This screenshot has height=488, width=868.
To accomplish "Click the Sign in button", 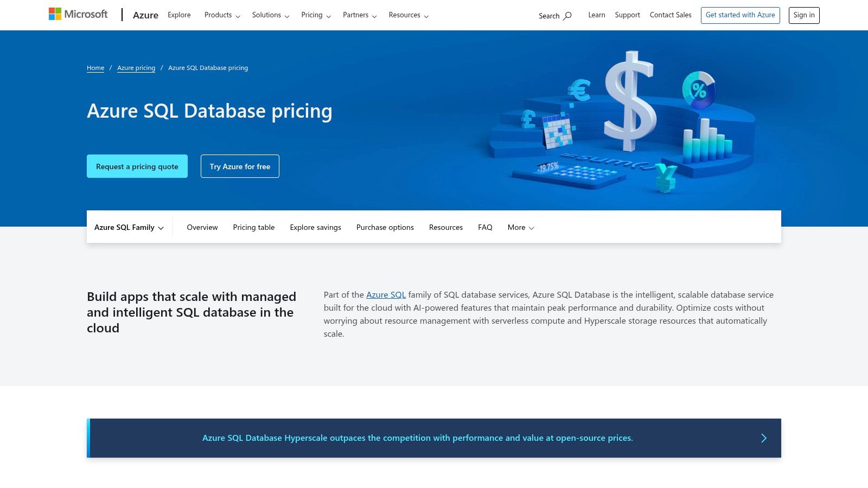I will [x=804, y=15].
